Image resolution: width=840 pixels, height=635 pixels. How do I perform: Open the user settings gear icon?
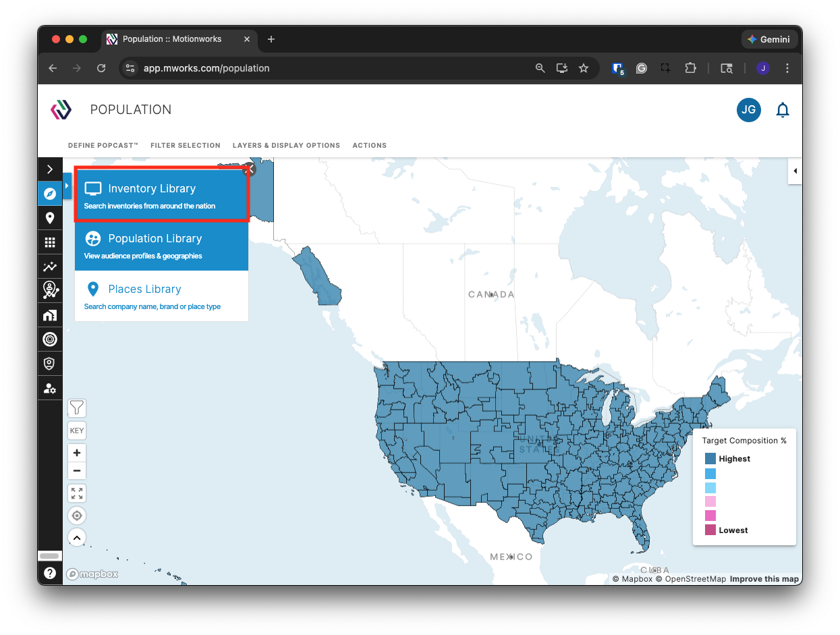(50, 388)
